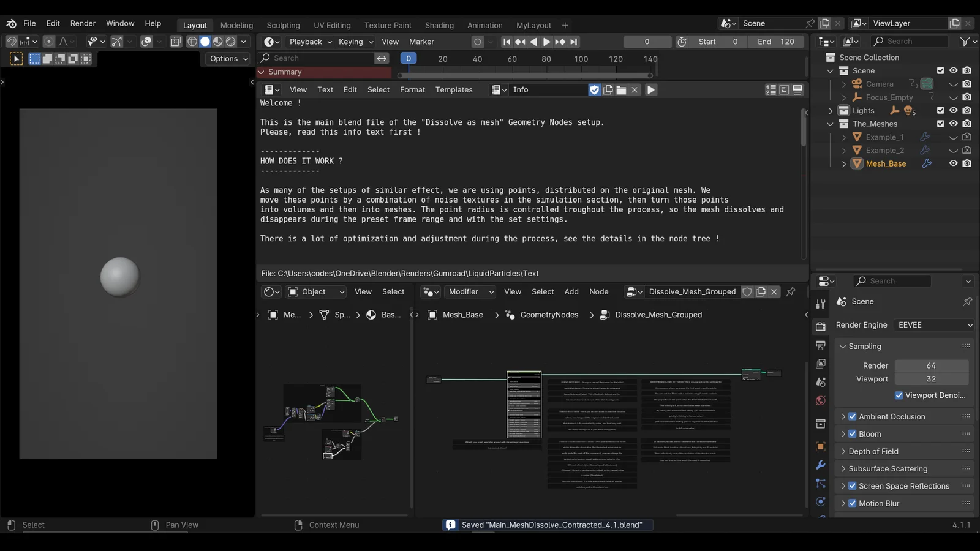Switch viewport to Material Preview shading mode
Viewport: 980px width, 551px height.
tap(217, 41)
